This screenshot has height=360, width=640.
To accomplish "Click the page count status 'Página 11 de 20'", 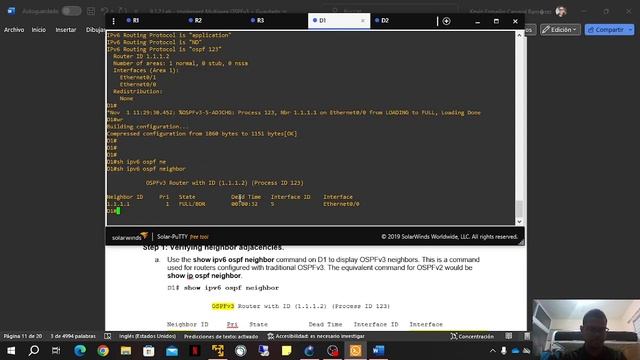I will (x=23, y=336).
